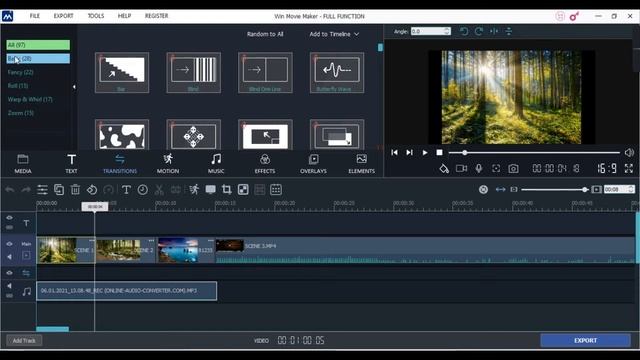This screenshot has height=360, width=640.
Task: Select the All (97) transitions category
Action: click(38, 45)
